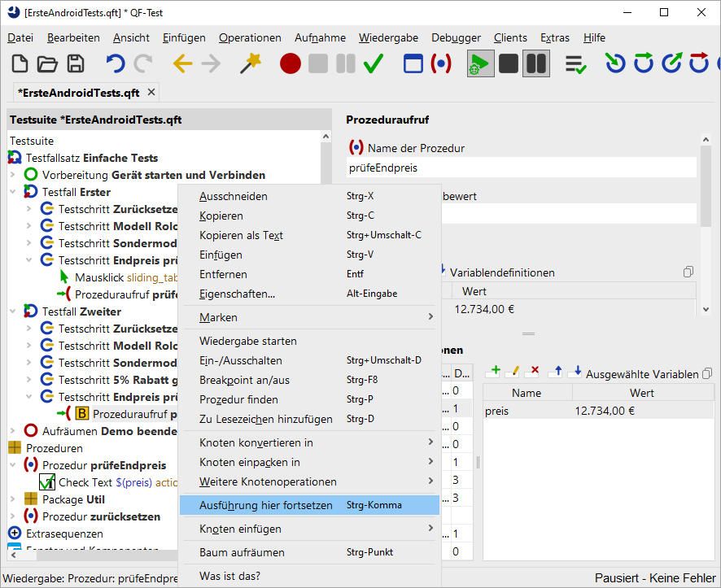Select Ausführung hier fortsetzen menu entry

tap(266, 505)
